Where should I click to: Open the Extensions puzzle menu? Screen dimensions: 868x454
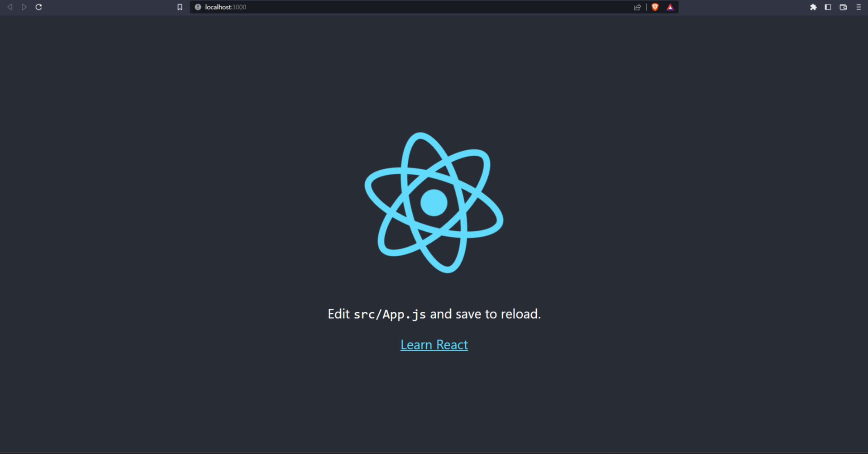pos(813,7)
